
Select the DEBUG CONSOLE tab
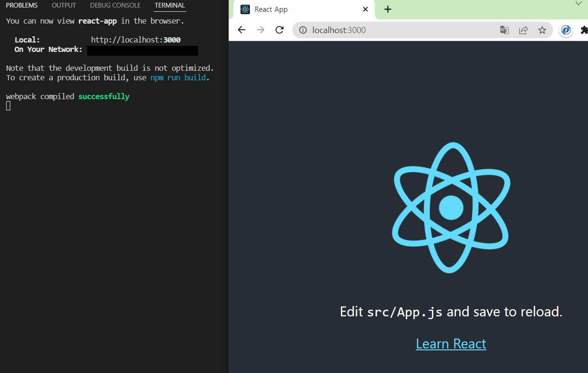point(115,6)
